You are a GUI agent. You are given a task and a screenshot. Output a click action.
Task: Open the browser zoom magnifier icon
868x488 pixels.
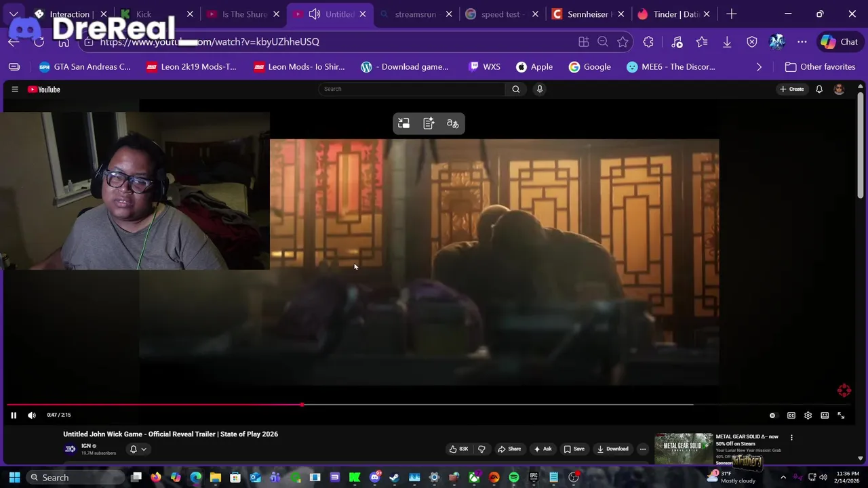coord(603,42)
